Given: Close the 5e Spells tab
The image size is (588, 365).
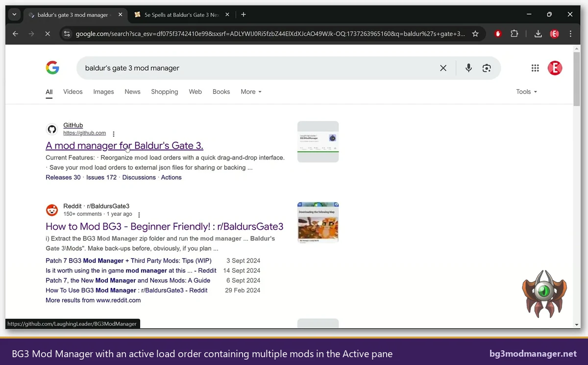Looking at the screenshot, I should pyautogui.click(x=228, y=15).
